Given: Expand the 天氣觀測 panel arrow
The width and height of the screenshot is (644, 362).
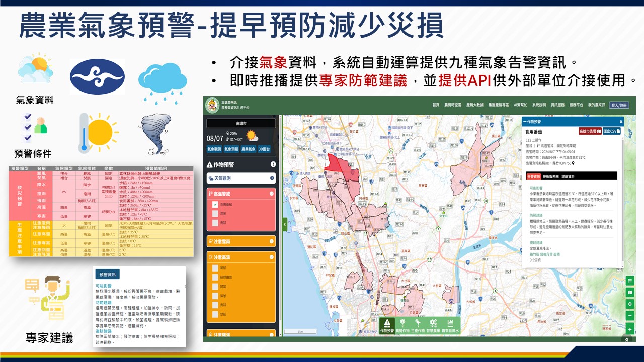Looking at the screenshot, I should click(272, 178).
